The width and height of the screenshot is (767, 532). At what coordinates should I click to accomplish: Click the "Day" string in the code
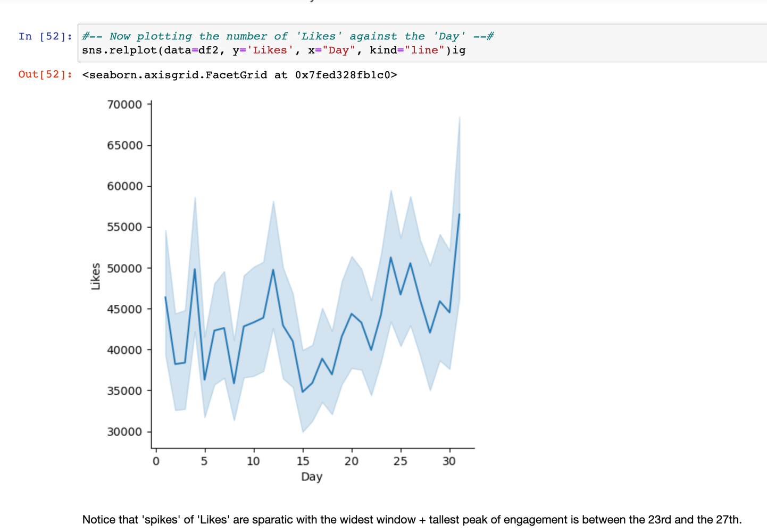point(338,51)
